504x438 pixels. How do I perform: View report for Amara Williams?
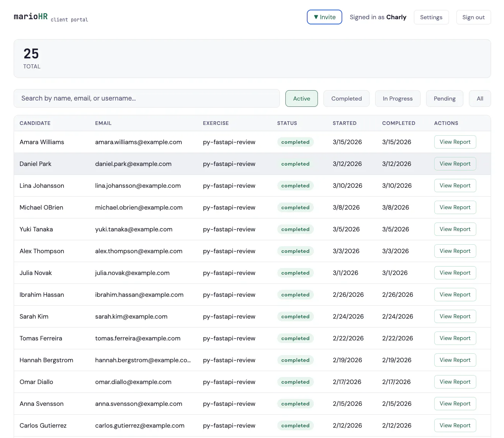(455, 142)
